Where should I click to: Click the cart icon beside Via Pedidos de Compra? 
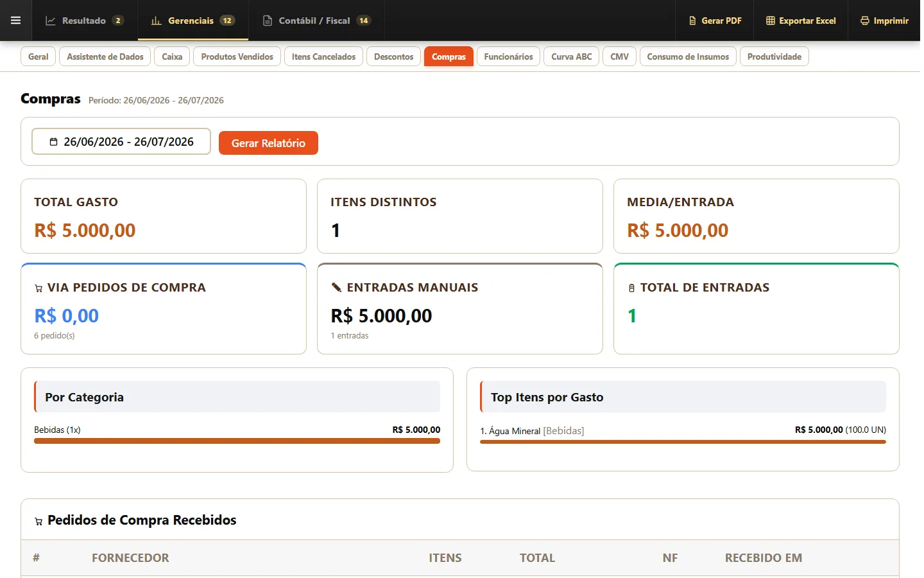(x=38, y=288)
